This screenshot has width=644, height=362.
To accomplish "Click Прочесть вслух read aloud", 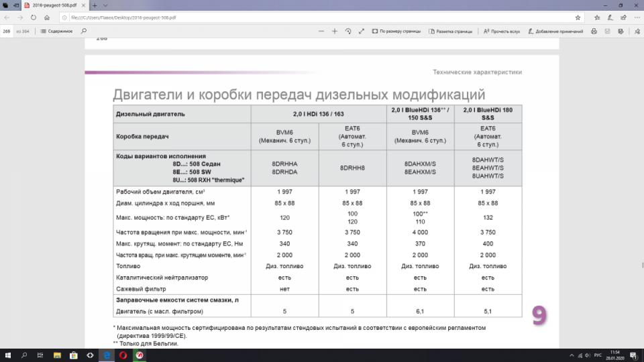I will [x=502, y=32].
